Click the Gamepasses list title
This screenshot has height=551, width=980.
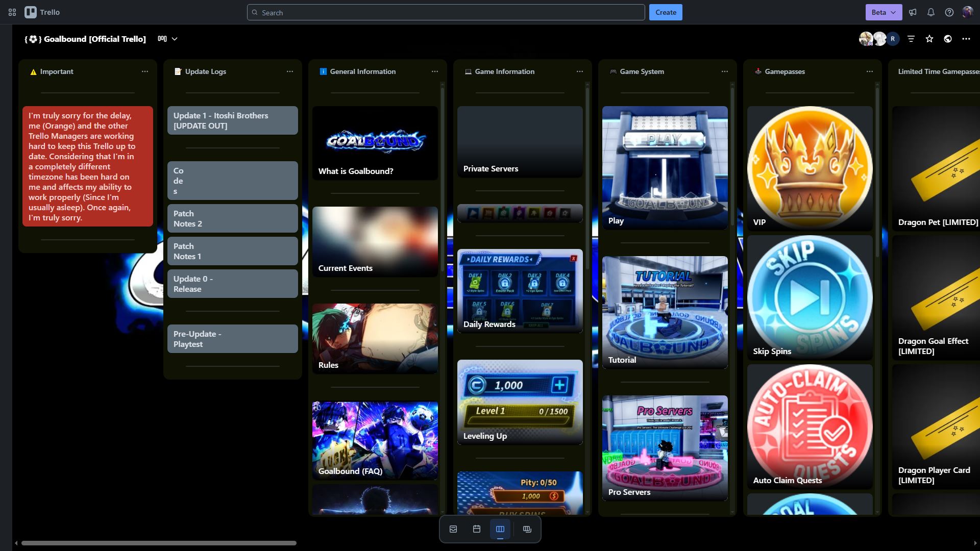coord(785,71)
